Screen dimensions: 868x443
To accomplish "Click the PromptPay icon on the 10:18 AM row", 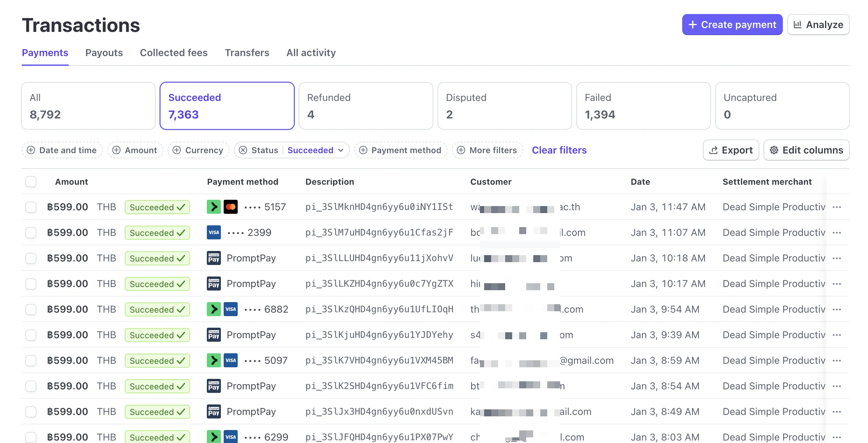I will tap(213, 258).
